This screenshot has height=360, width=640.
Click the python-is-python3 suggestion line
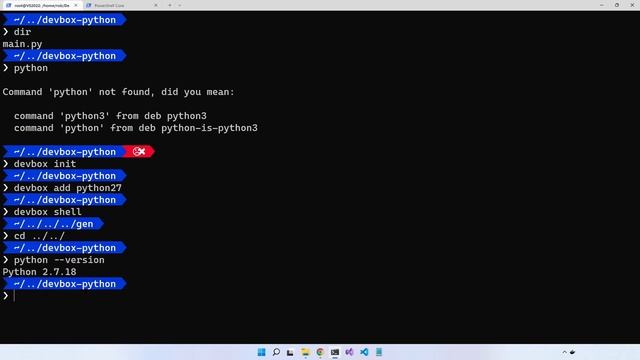pyautogui.click(x=136, y=128)
